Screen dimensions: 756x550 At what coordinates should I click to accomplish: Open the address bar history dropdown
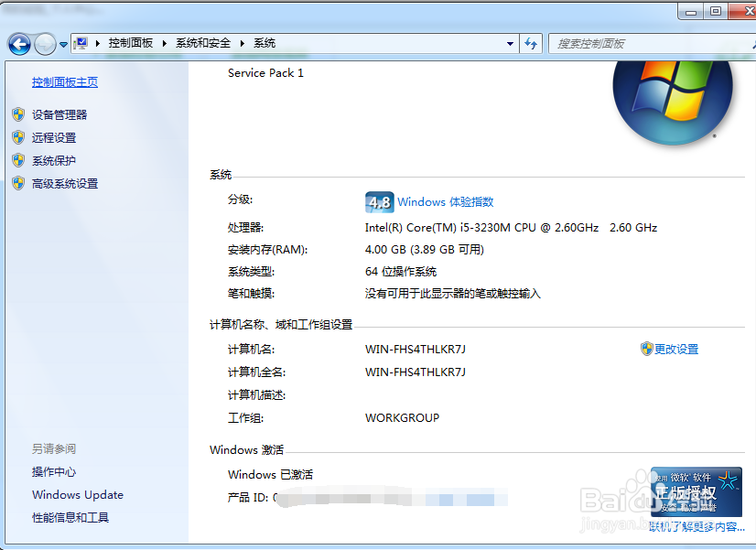[x=510, y=43]
